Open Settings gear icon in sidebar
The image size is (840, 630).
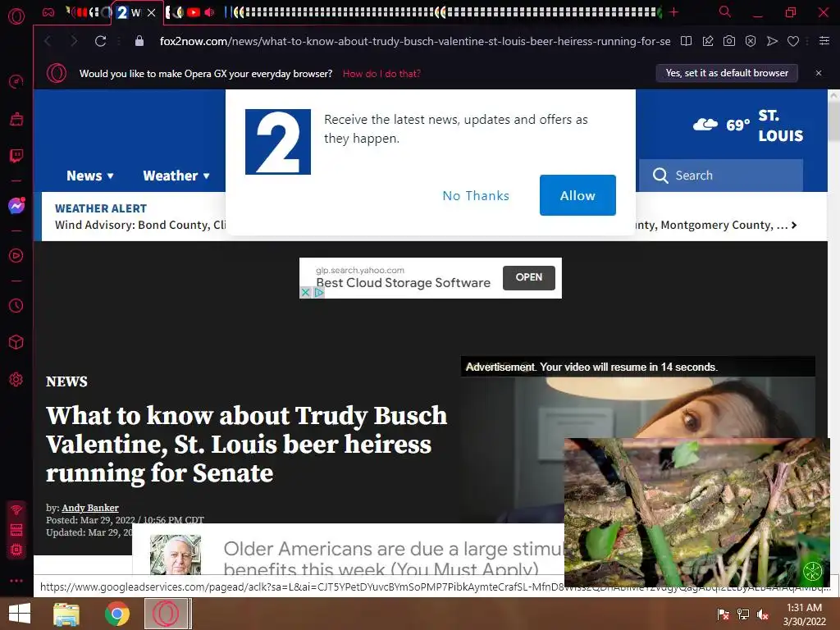(x=16, y=379)
